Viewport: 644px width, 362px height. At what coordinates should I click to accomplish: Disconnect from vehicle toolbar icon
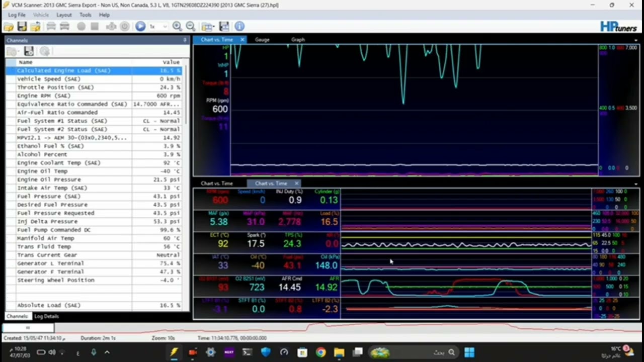point(64,26)
